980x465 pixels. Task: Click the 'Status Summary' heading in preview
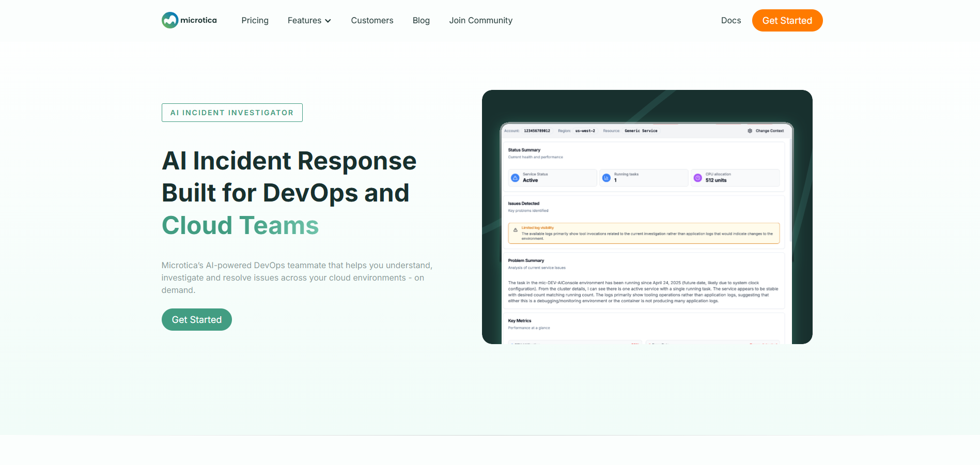524,150
